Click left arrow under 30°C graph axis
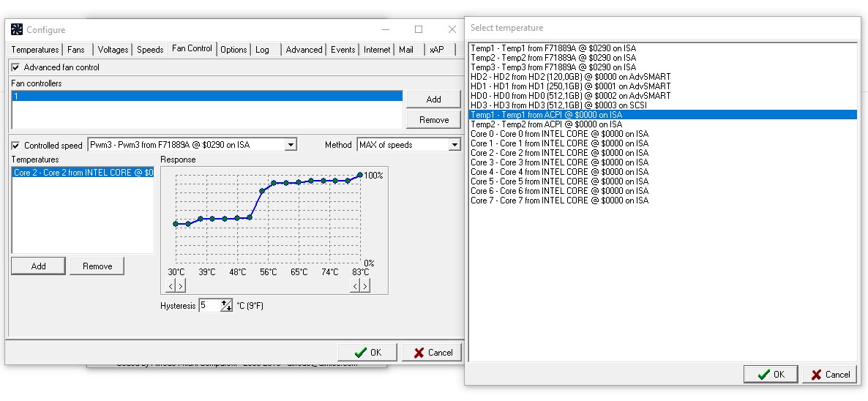Screen dimensions: 868x401 click(x=171, y=285)
